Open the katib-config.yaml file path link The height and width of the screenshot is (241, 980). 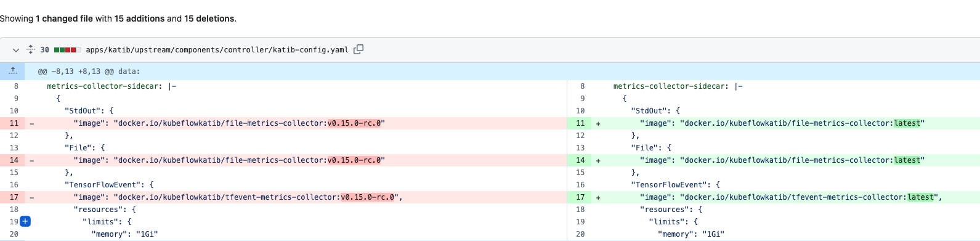pos(217,50)
